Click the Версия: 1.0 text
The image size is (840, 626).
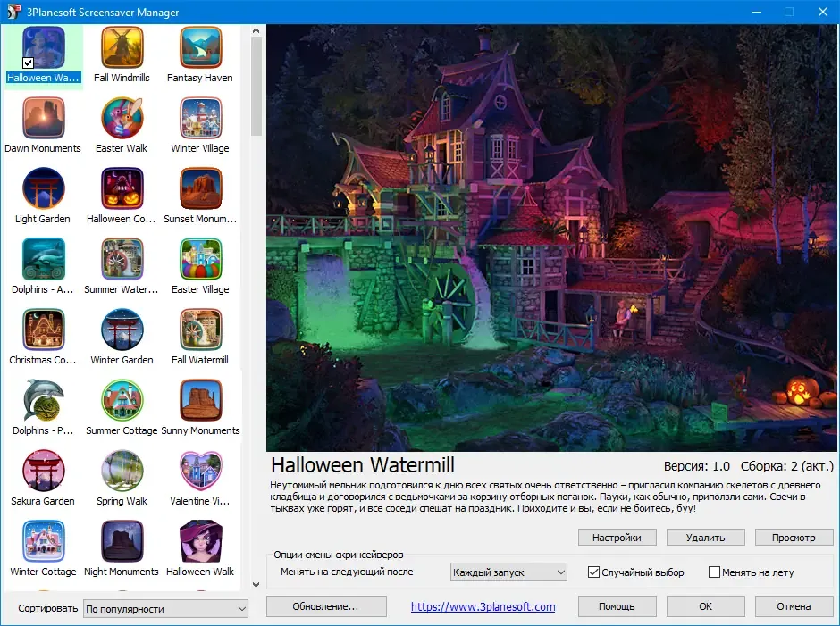pyautogui.click(x=697, y=466)
